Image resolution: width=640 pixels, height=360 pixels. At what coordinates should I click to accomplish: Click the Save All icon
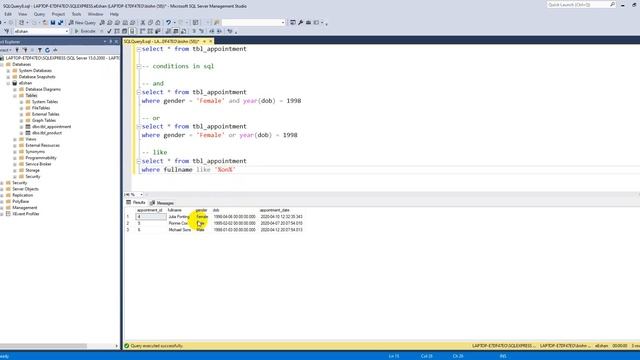click(60, 22)
